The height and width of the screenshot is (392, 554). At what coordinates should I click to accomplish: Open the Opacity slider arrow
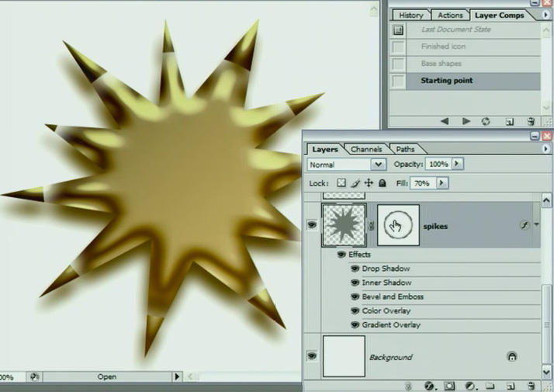pos(458,165)
